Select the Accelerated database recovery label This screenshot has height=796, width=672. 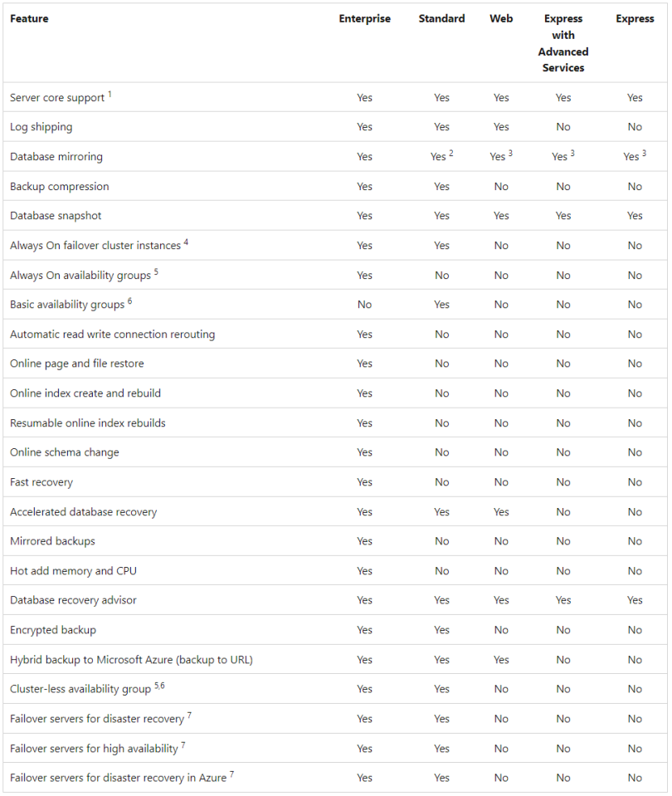click(83, 512)
